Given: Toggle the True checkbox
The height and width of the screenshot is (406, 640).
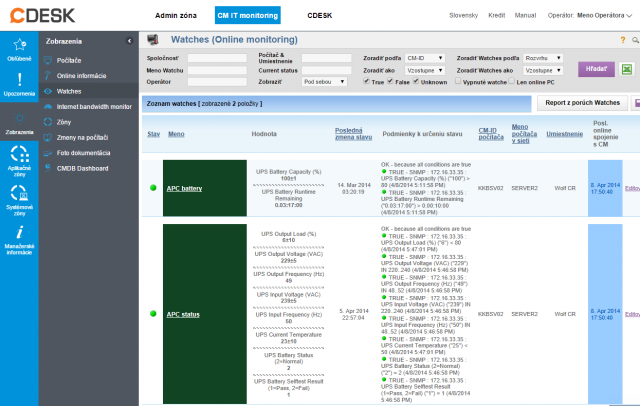Looking at the screenshot, I should tap(367, 81).
